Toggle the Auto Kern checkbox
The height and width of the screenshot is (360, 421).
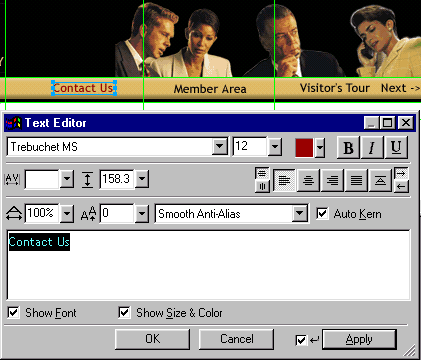coord(322,214)
